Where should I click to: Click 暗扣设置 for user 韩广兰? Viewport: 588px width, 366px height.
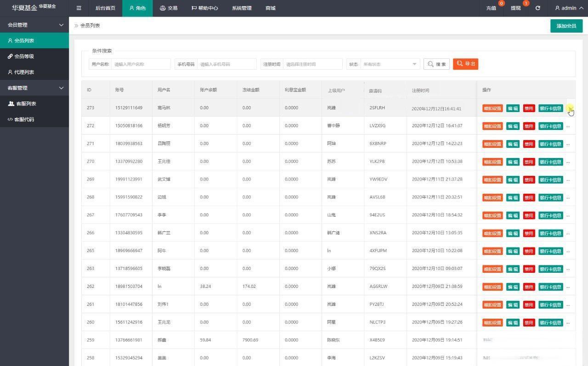[492, 233]
